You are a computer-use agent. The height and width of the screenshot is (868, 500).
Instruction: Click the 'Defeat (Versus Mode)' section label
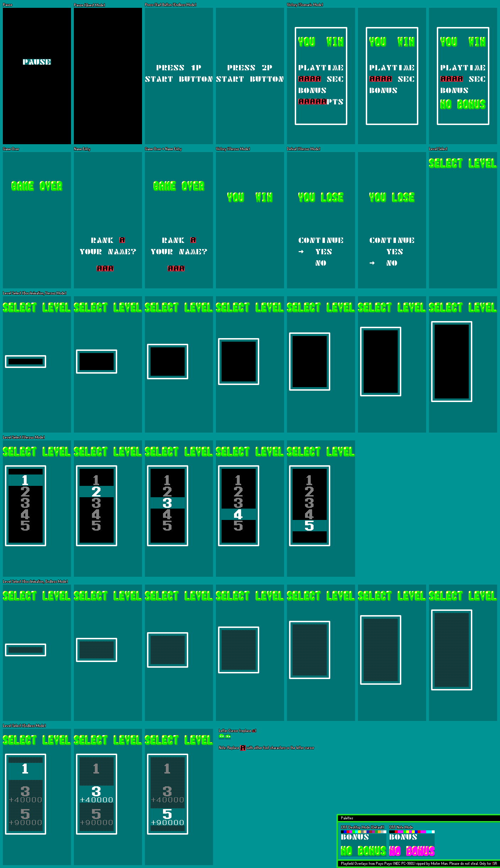tap(304, 149)
